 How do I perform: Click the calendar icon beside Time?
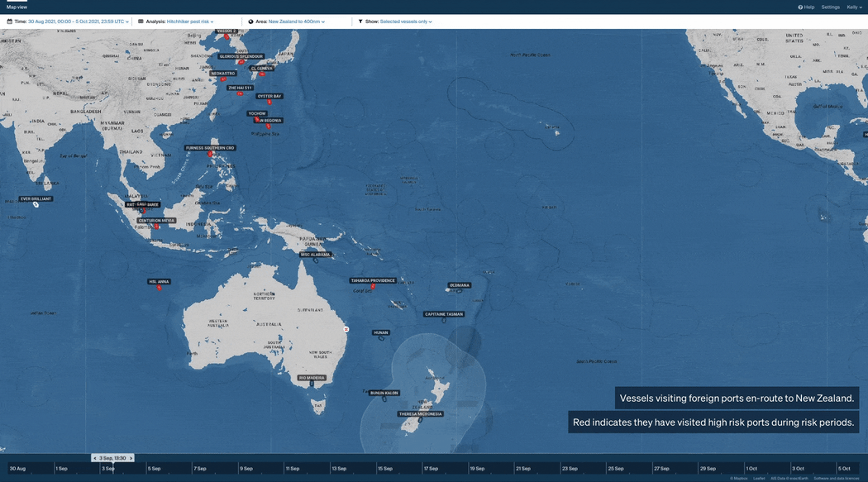[x=9, y=21]
